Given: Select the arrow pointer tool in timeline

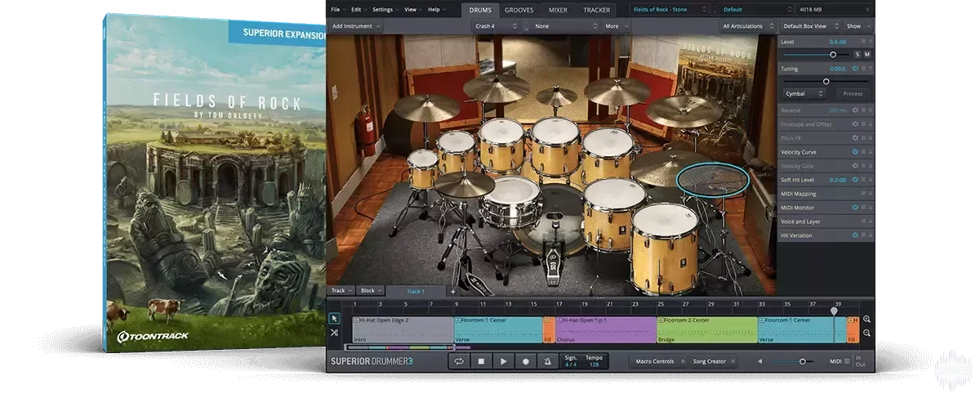Looking at the screenshot, I should tap(334, 318).
